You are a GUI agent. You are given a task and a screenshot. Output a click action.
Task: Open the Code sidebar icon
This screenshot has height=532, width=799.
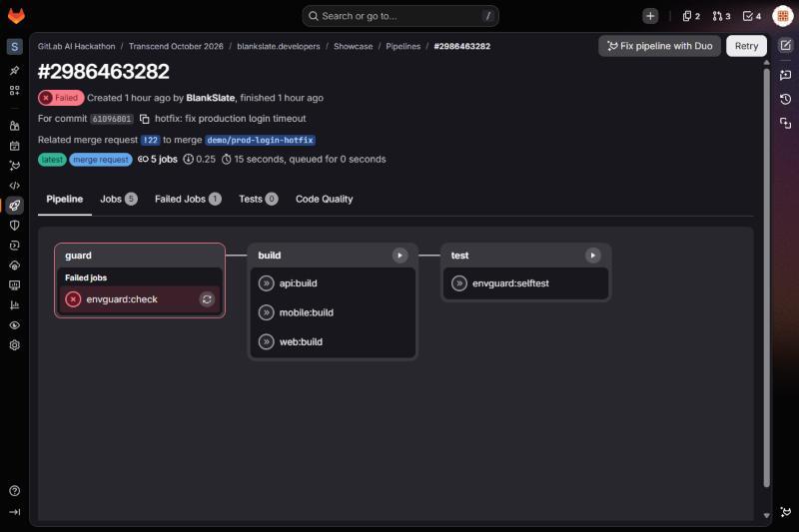[x=14, y=186]
